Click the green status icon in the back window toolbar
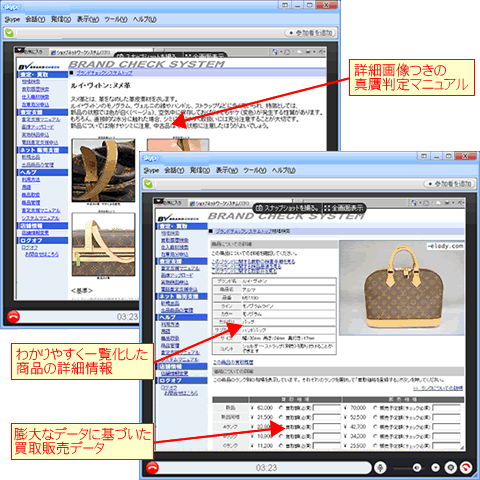Screen dimensions: 480x480 (9, 33)
